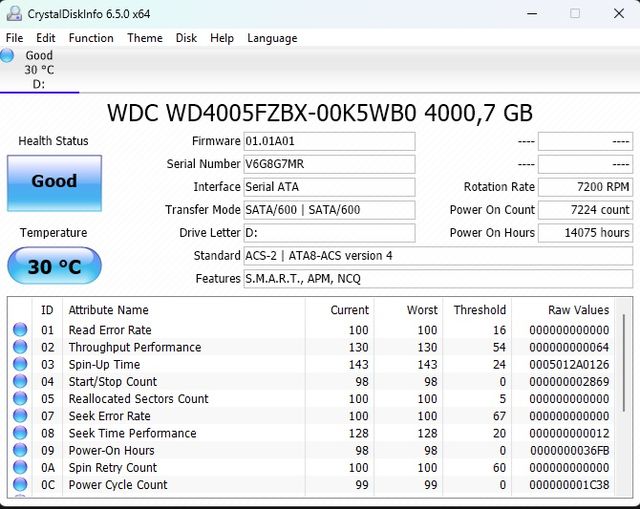Click the Worst column header

point(408,310)
